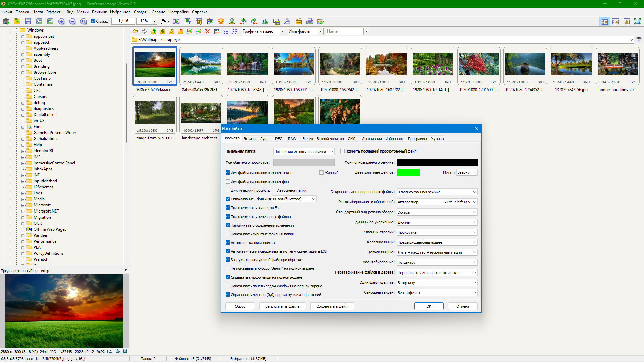Click the email envelope toolbar icon
The width and height of the screenshot is (644, 362).
pos(299,21)
